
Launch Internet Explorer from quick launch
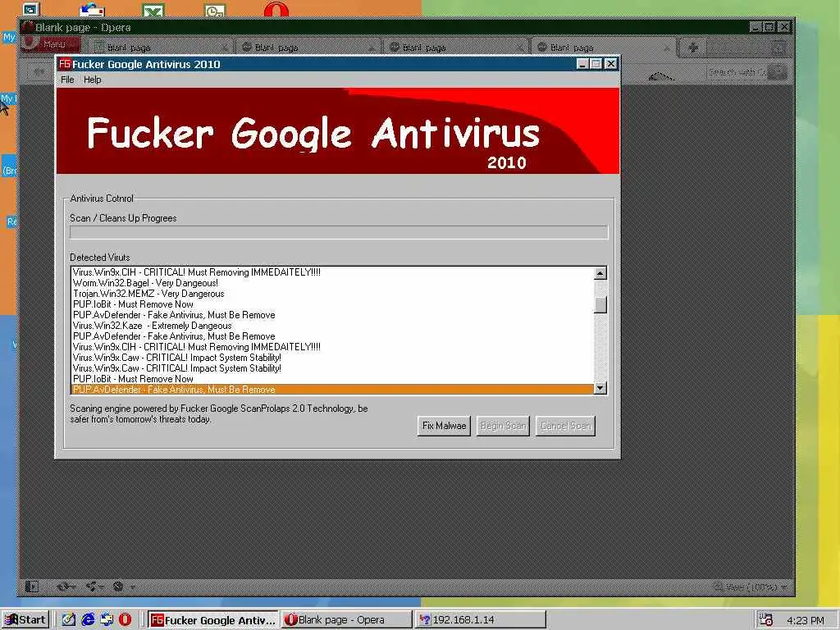coord(88,620)
